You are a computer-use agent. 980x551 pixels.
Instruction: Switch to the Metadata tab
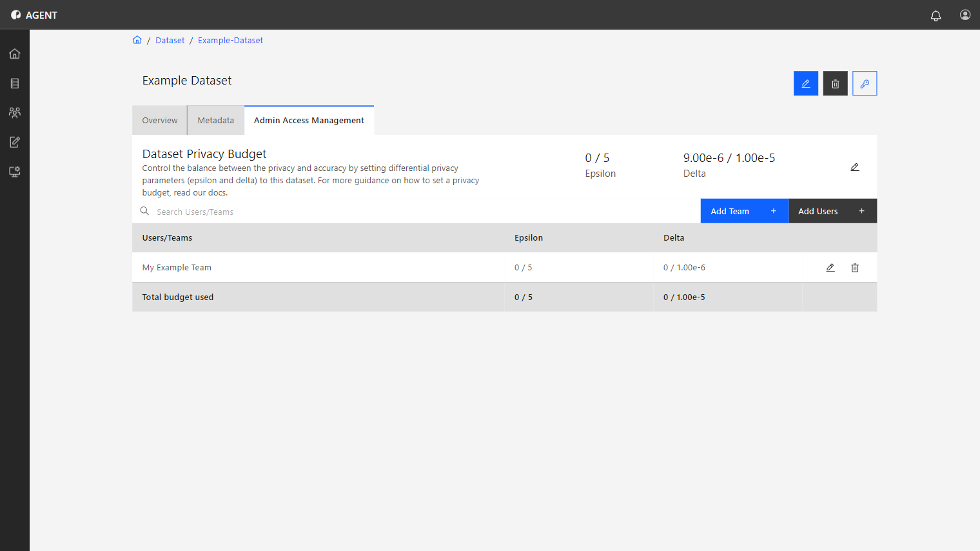tap(216, 121)
